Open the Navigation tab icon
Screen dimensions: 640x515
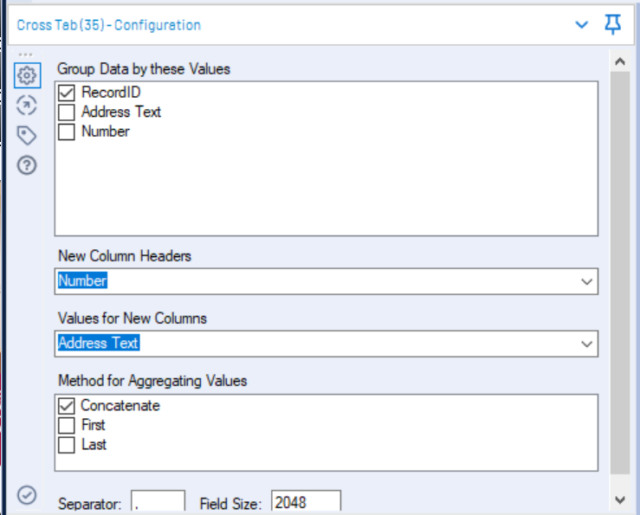(27, 106)
